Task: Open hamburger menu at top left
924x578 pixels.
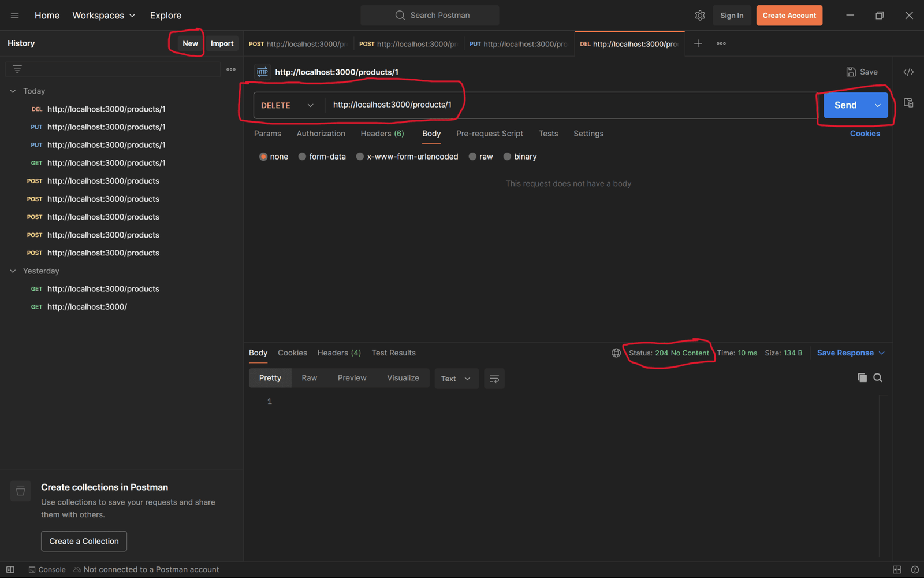Action: [15, 16]
